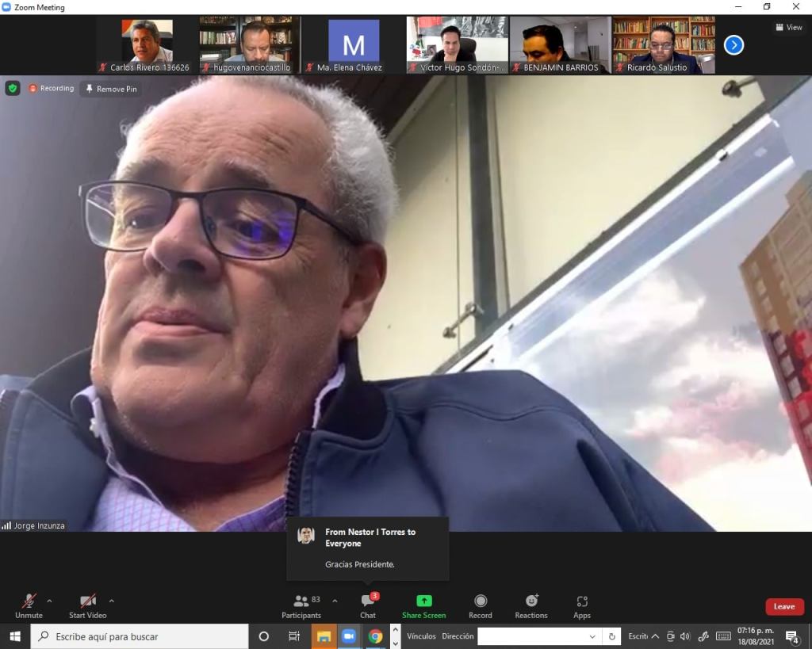Open the Chat panel

(x=368, y=602)
